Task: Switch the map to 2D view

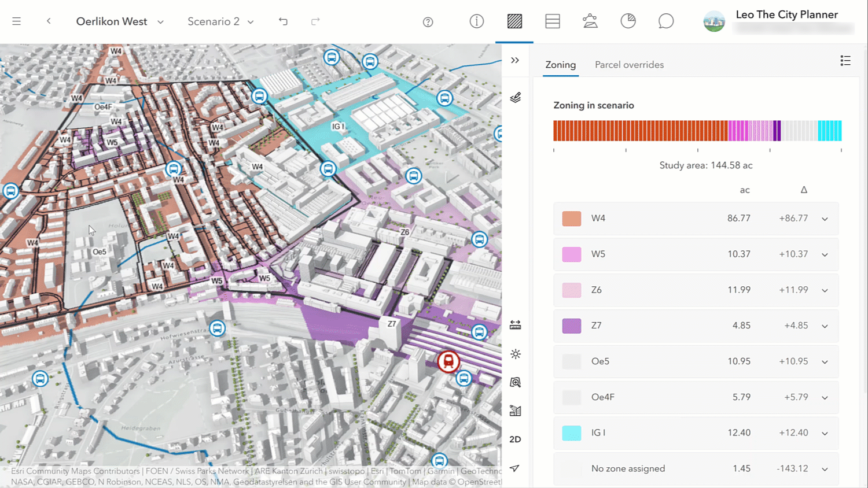Action: 515,439
